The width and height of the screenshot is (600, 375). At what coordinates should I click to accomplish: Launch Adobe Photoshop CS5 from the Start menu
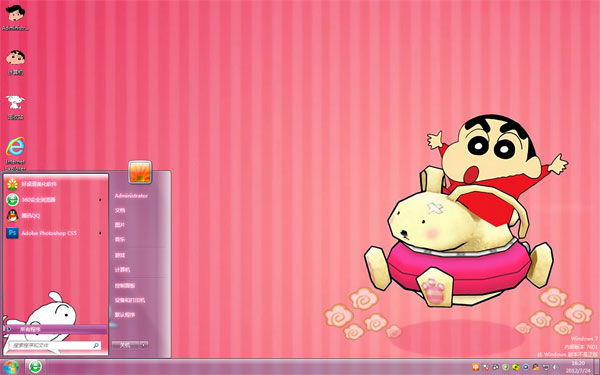(x=55, y=233)
